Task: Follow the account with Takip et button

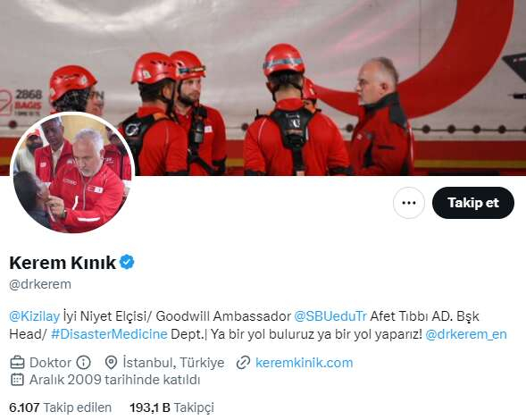Action: (x=473, y=203)
